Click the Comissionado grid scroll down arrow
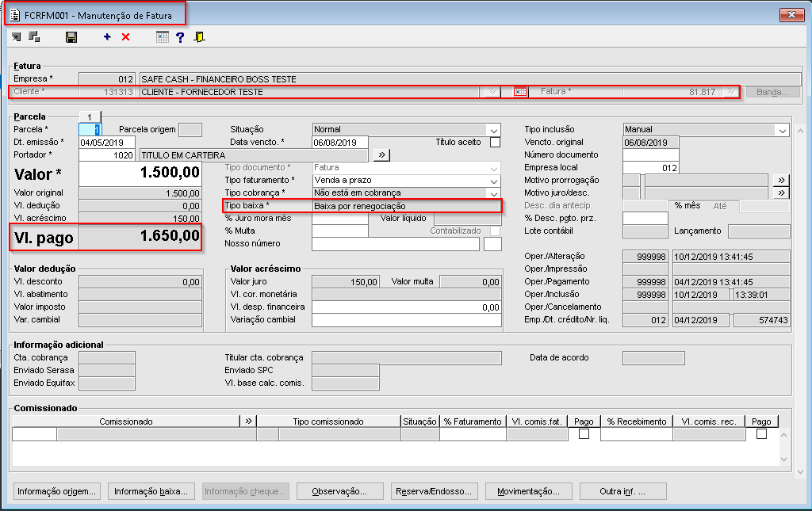The width and height of the screenshot is (812, 511). click(x=784, y=459)
